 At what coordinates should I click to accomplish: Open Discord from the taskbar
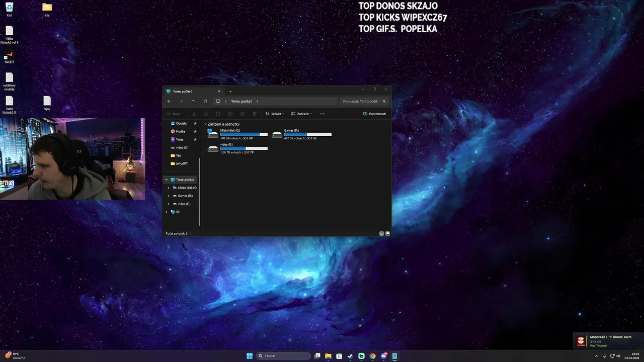tap(384, 356)
